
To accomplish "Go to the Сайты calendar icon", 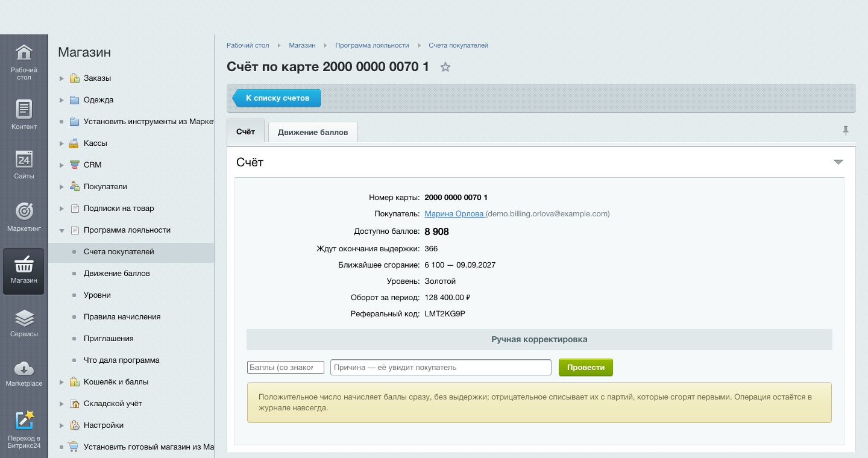I will 24,160.
